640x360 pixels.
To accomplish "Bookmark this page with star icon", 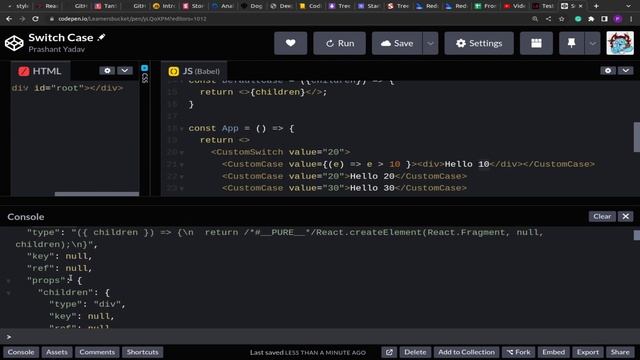I will click(562, 19).
